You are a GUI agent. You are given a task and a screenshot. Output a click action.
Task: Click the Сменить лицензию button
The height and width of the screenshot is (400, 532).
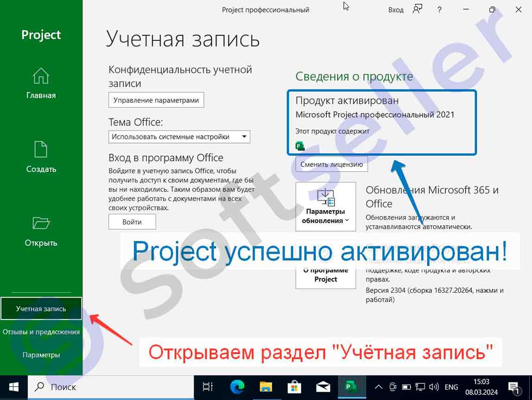tap(332, 164)
